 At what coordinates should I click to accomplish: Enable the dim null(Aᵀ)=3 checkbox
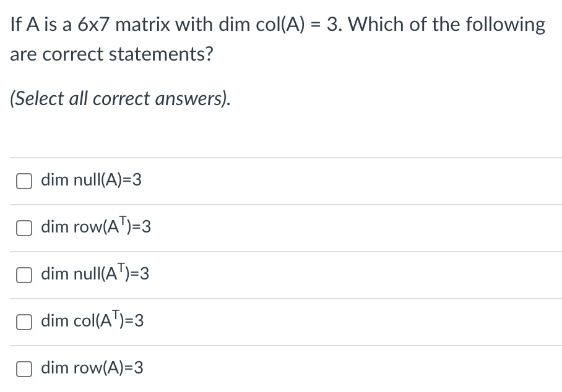coord(24,275)
